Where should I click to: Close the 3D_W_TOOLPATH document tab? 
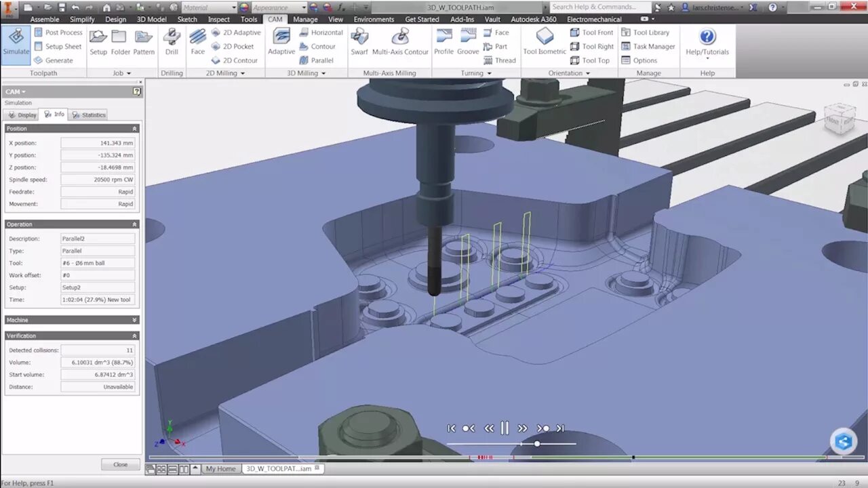(317, 468)
